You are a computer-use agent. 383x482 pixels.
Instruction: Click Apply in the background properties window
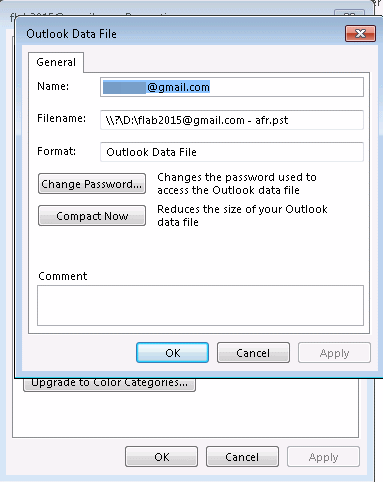(323, 457)
